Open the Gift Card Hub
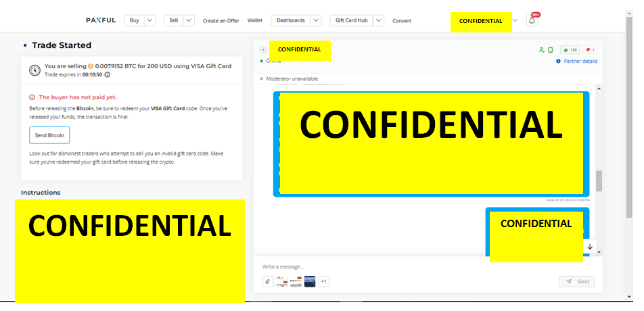The image size is (644, 311). click(352, 20)
